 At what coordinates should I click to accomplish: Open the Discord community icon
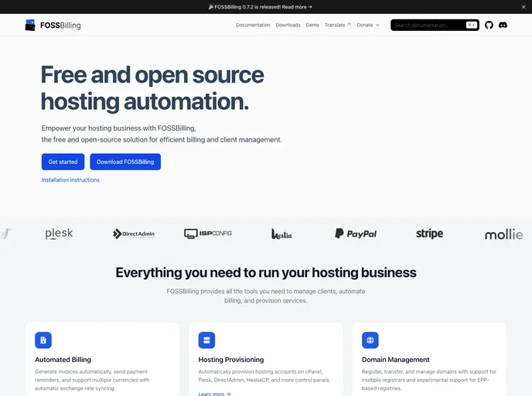(x=503, y=25)
